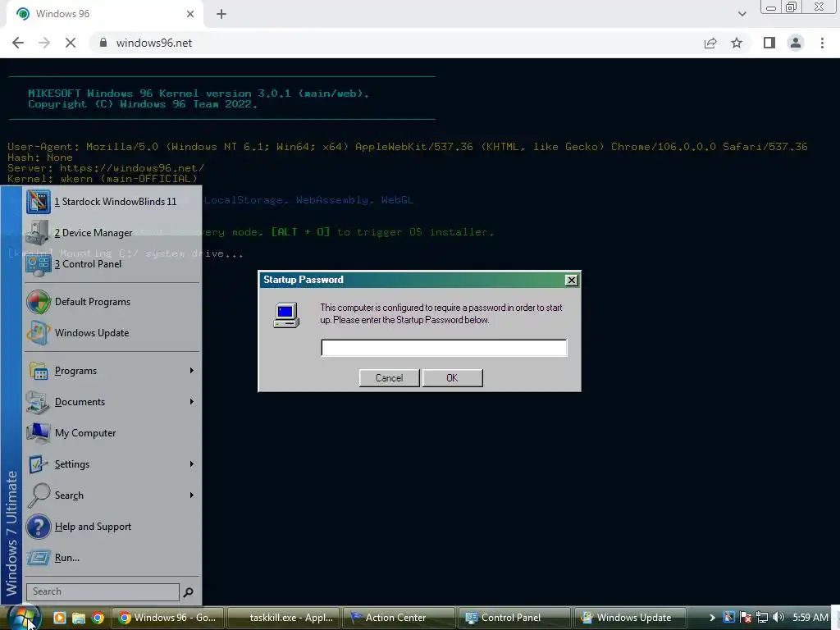This screenshot has width=840, height=630.
Task: Click the Startup Password text field
Action: pos(444,348)
